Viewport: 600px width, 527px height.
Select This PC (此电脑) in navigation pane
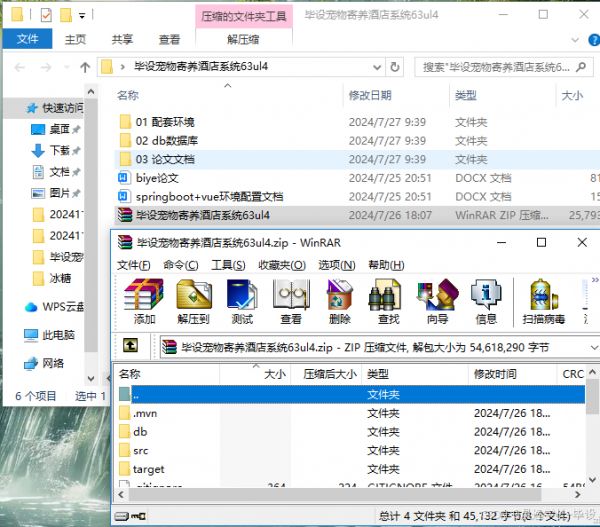pos(58,335)
